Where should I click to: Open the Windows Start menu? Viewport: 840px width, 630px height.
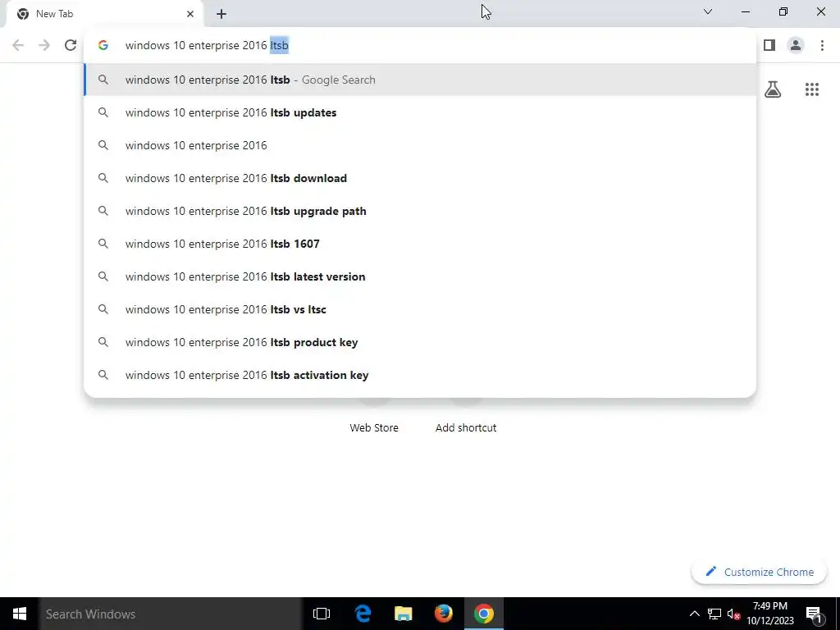coord(20,614)
